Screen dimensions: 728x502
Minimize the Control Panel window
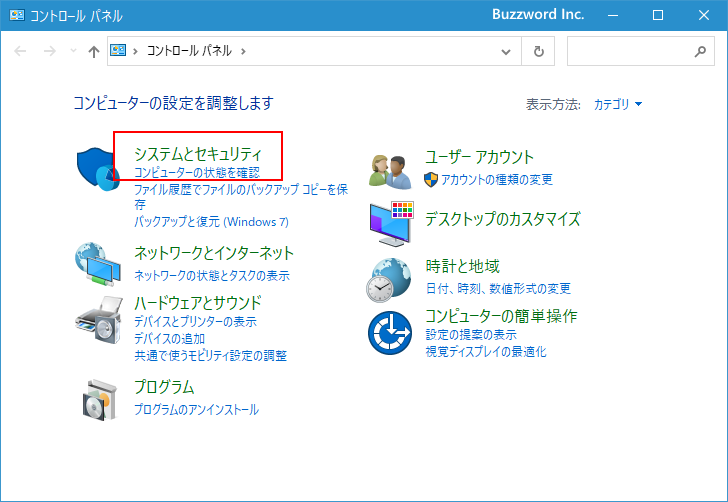(613, 15)
